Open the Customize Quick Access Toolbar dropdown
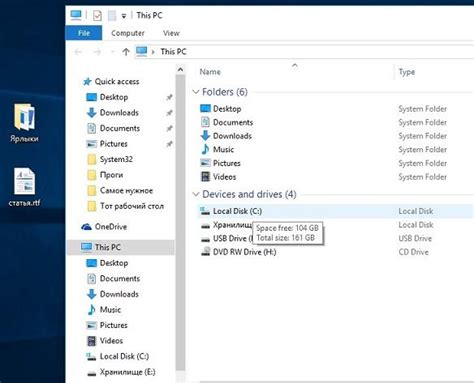The width and height of the screenshot is (474, 383). click(x=124, y=16)
